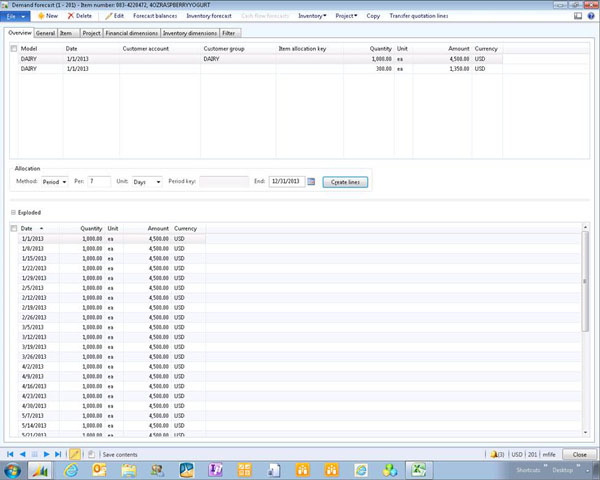Viewport: 600px width, 480px height.
Task: Open Windows Explorer folder on taskbar
Action: [x=129, y=470]
